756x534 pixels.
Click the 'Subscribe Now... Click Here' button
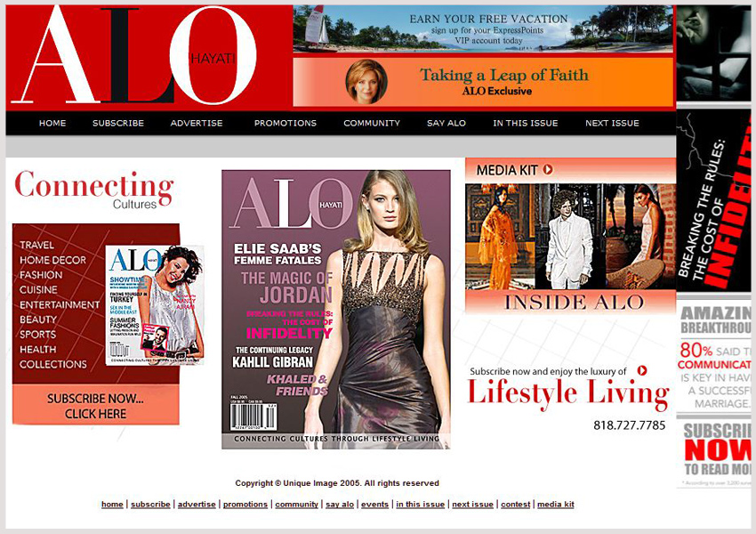pyautogui.click(x=95, y=405)
